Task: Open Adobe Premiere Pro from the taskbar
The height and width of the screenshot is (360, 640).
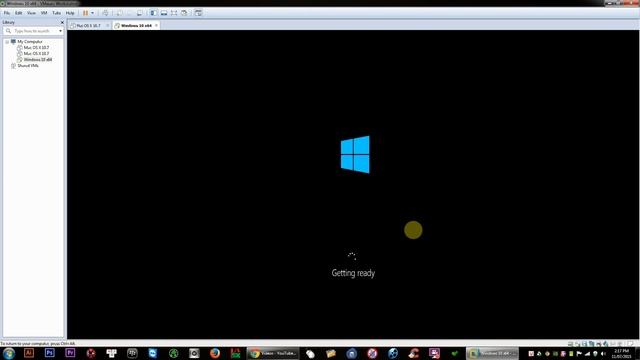Action: [x=70, y=353]
